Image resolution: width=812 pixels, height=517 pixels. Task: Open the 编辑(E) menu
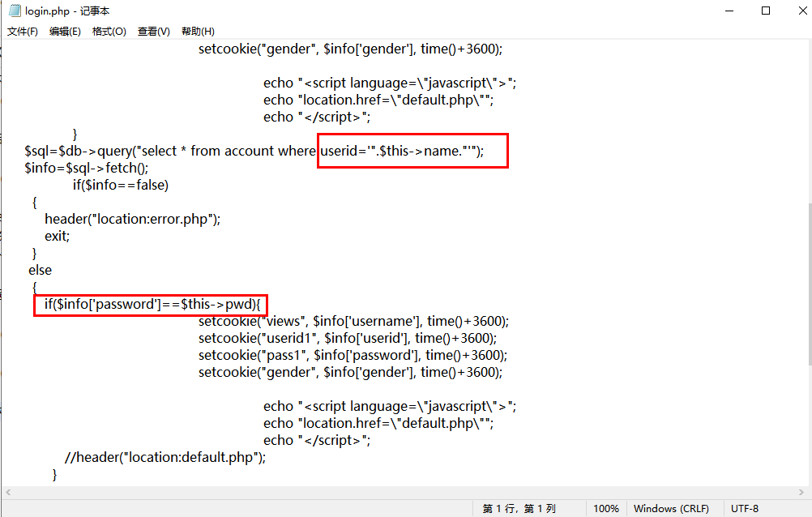point(65,32)
